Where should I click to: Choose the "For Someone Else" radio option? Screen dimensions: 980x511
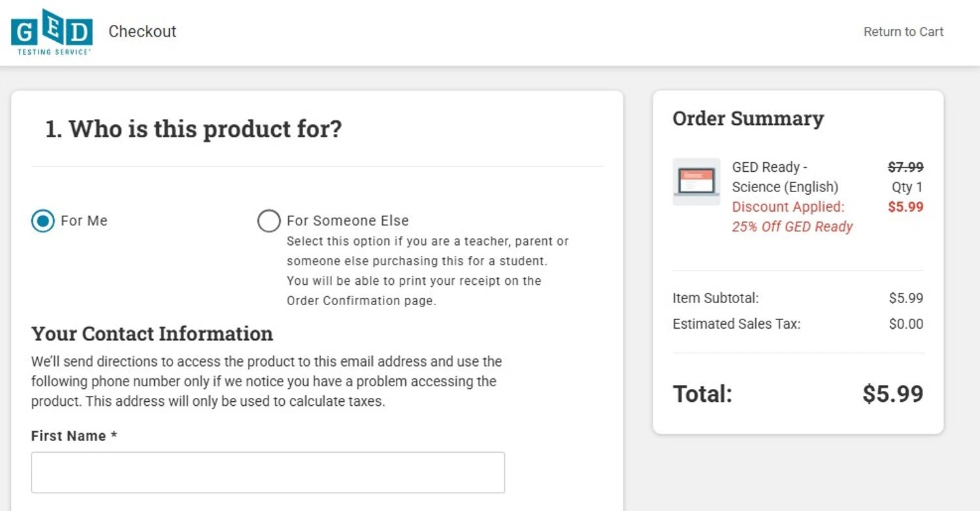coord(269,222)
